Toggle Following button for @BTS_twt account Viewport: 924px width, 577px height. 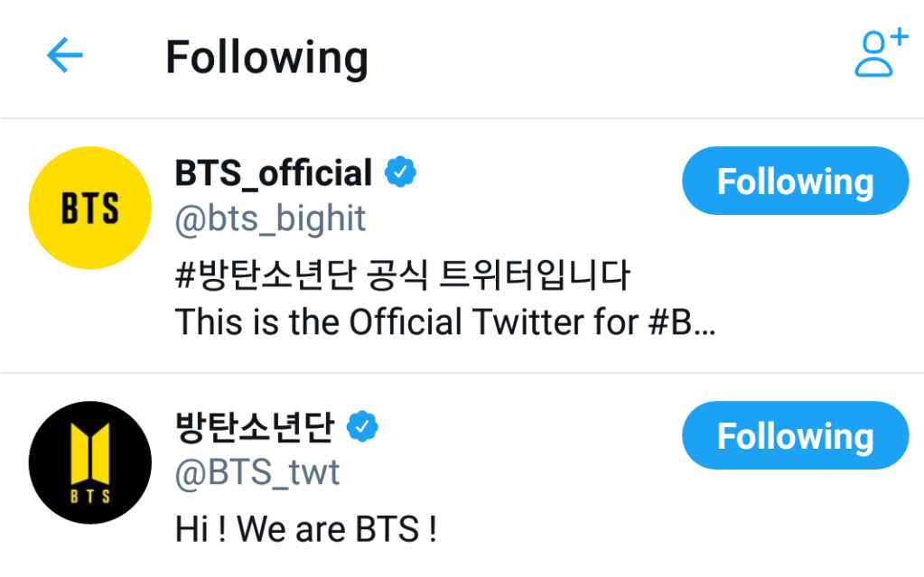pos(795,437)
